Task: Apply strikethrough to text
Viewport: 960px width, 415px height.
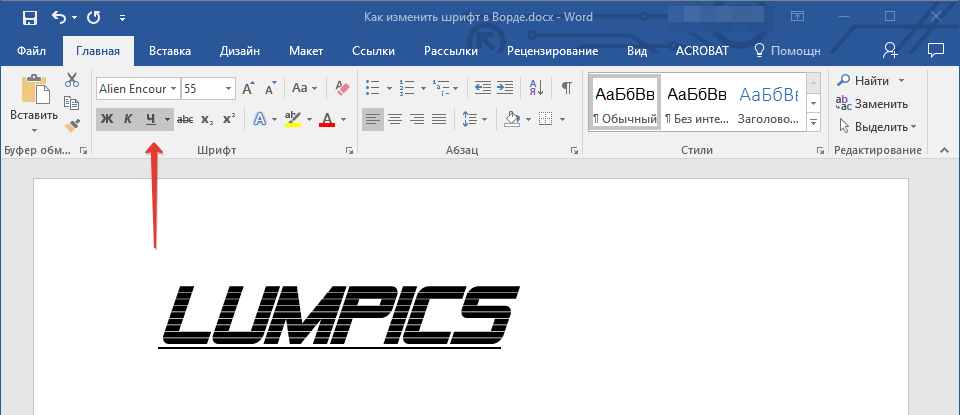Action: [185, 119]
